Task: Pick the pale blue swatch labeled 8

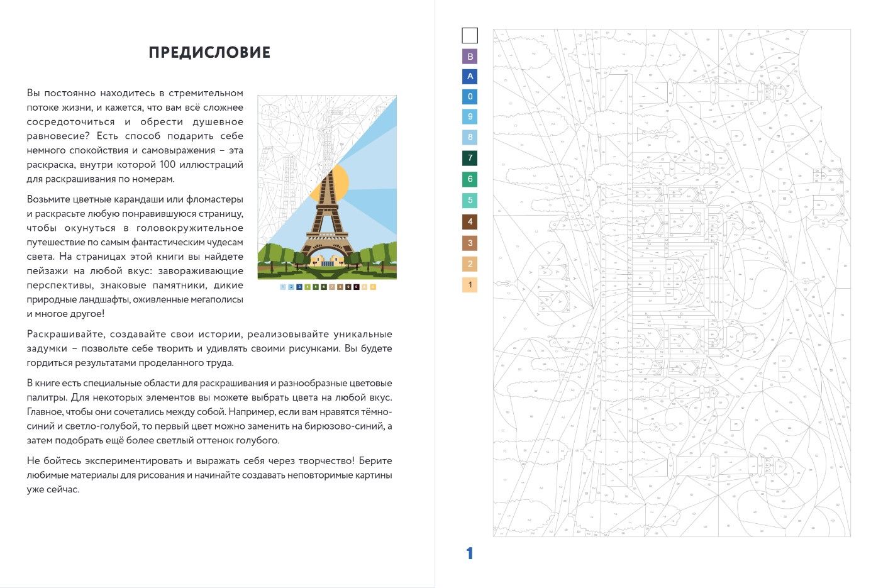Action: [470, 137]
